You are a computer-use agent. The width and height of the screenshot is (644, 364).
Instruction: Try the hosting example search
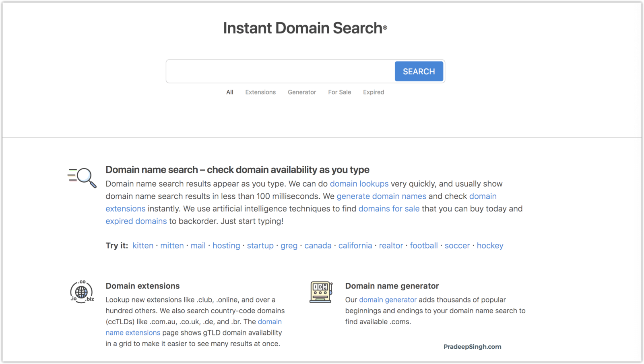point(226,246)
